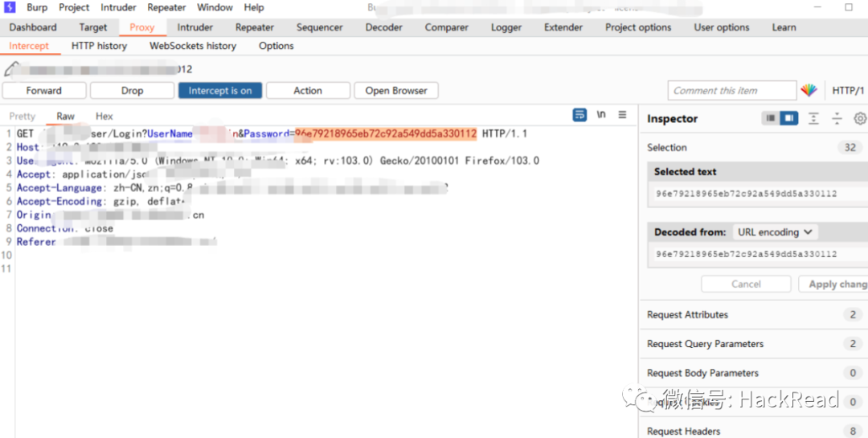Screen dimensions: 868x438
Task: Click the Open Browser button
Action: pos(396,91)
